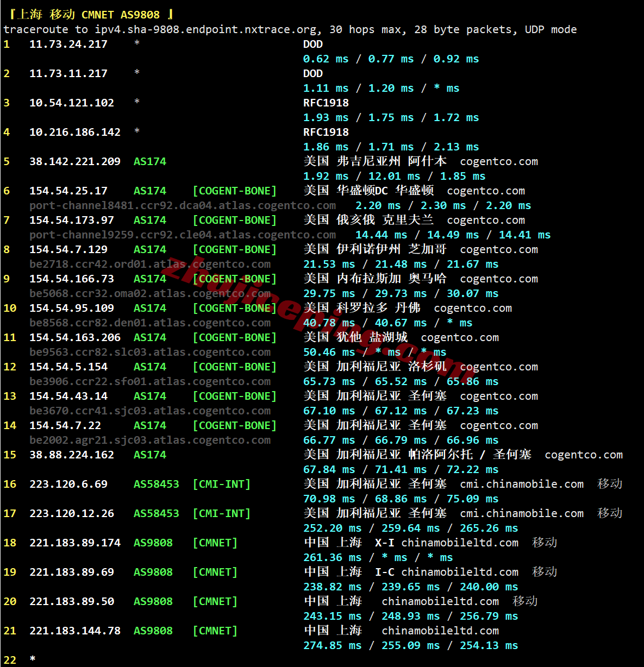This screenshot has width=644, height=667.
Task: Click latency value 252.20 ms on hop 17
Action: click(333, 528)
